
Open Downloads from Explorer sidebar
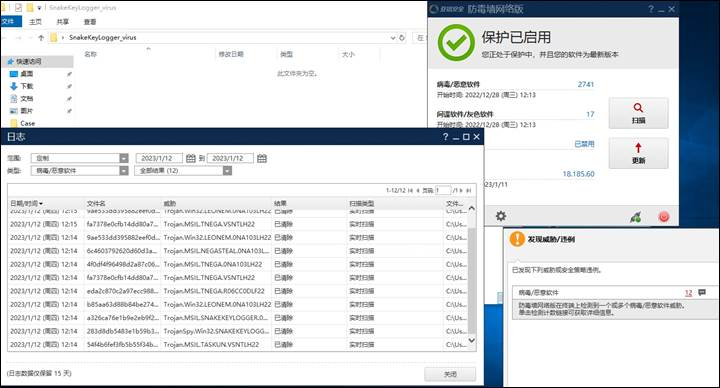pos(27,86)
